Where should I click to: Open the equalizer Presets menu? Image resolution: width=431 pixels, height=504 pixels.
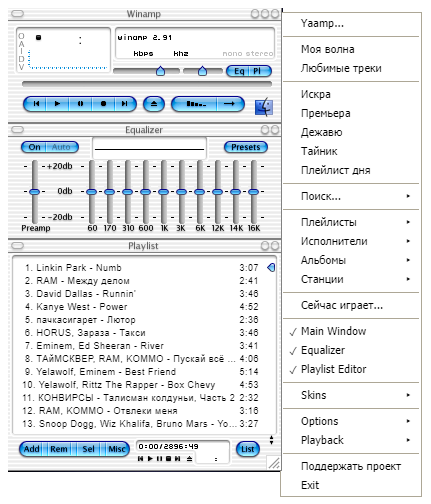coord(246,147)
